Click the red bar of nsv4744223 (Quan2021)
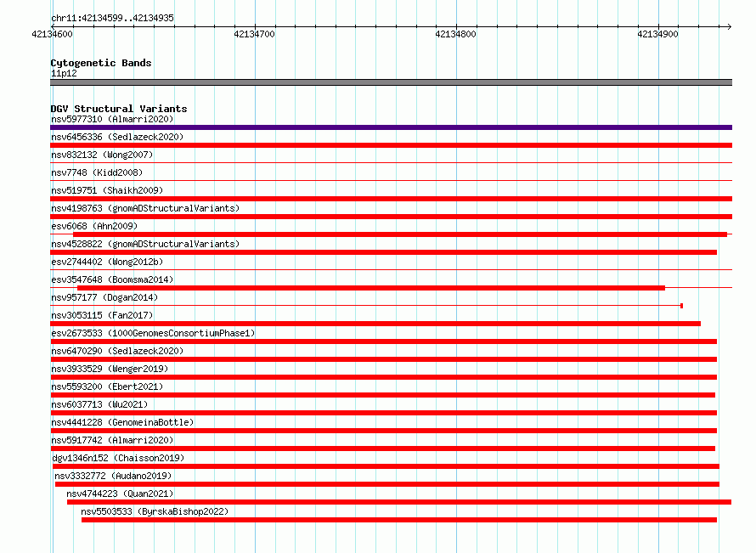This screenshot has height=553, width=756. point(399,502)
